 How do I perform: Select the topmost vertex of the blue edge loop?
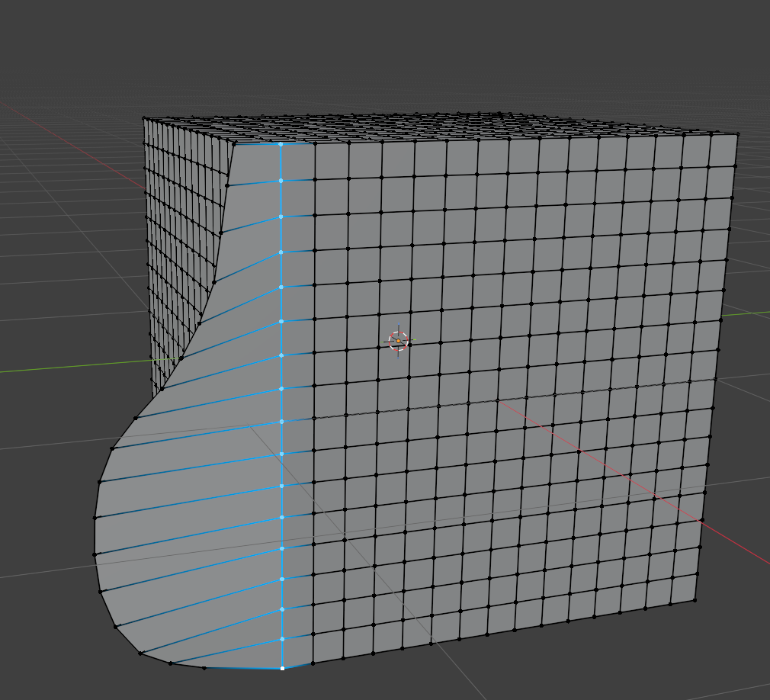point(281,144)
